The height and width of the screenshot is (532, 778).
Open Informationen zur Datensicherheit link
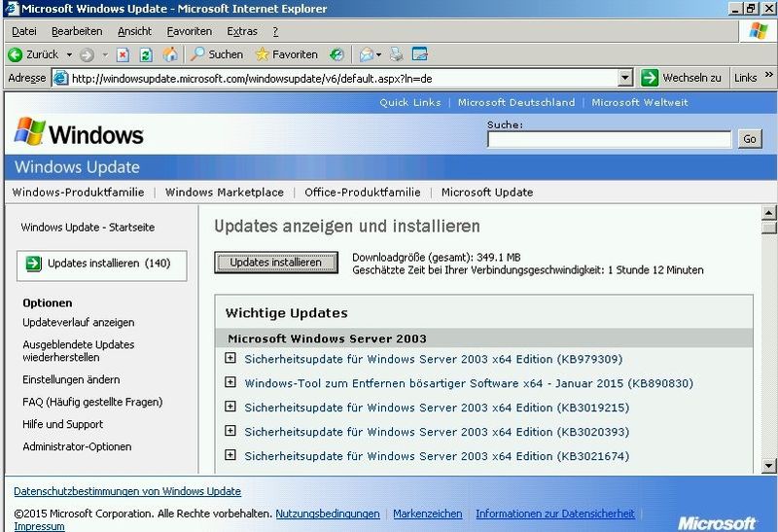pyautogui.click(x=555, y=514)
